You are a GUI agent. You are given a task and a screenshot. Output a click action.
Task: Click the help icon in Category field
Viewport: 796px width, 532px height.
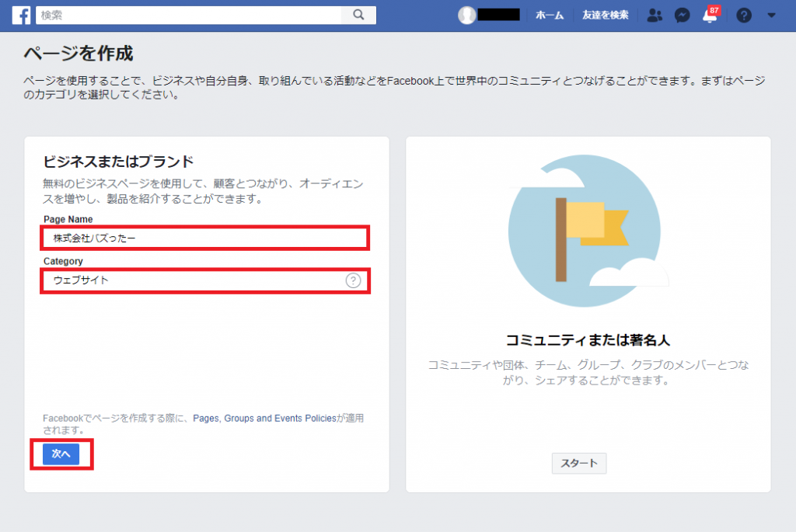[353, 280]
